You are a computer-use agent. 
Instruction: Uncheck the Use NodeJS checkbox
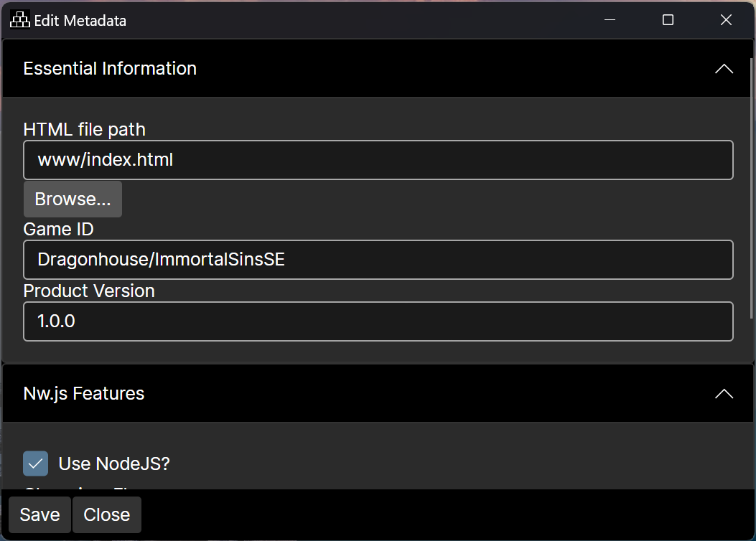click(x=36, y=464)
